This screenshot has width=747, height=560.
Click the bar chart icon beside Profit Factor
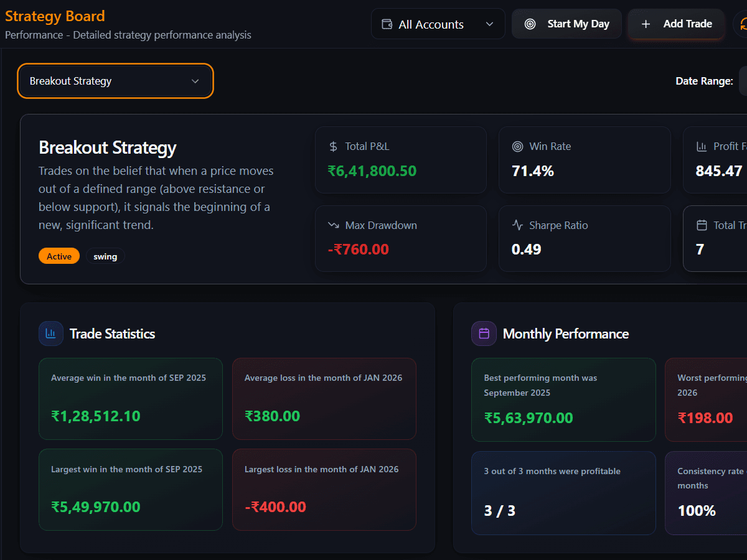(x=702, y=146)
